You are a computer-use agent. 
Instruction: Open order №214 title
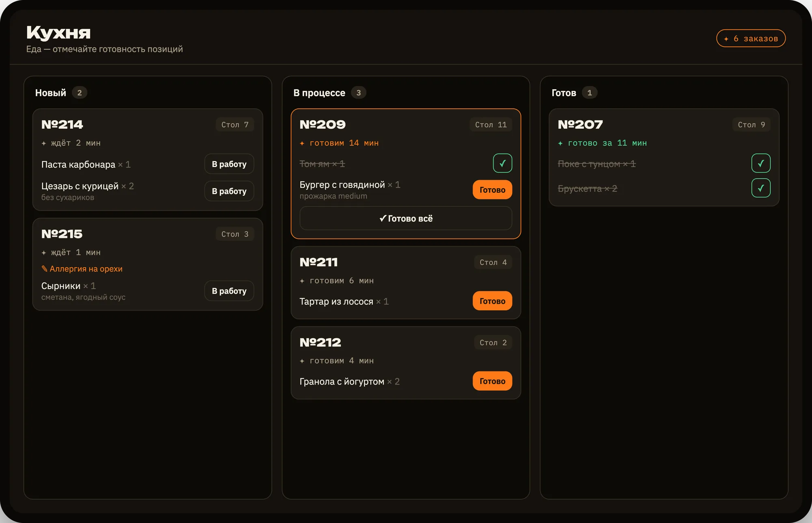coord(62,125)
